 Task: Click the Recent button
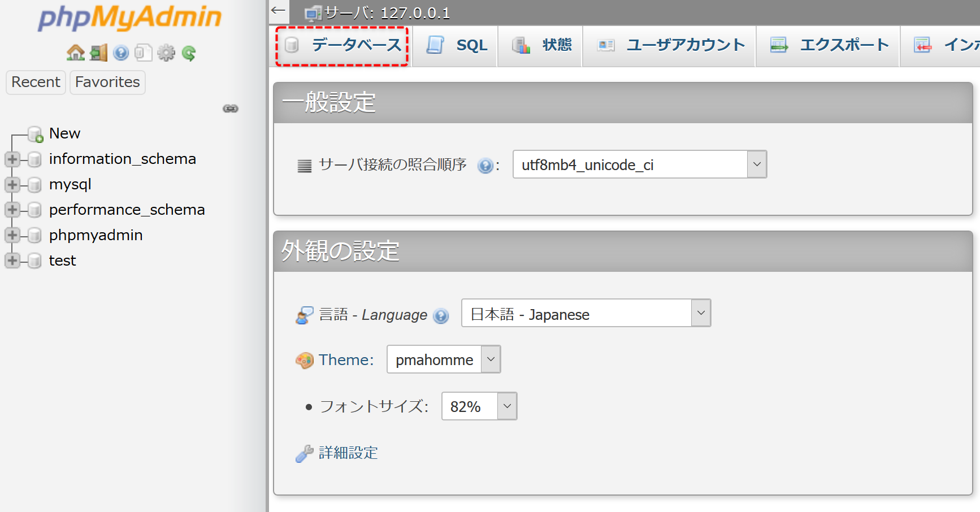(36, 83)
